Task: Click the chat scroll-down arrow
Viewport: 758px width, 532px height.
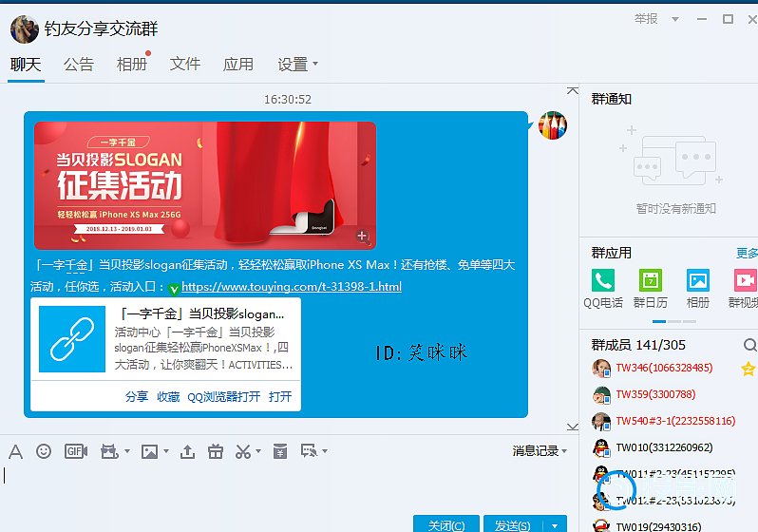Action: coord(573,427)
